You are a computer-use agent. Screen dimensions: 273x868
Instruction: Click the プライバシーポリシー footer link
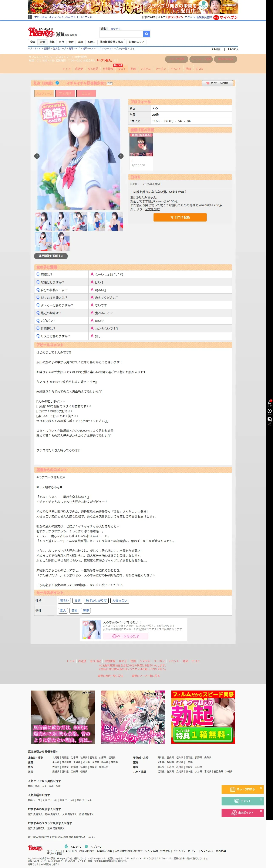185,851
